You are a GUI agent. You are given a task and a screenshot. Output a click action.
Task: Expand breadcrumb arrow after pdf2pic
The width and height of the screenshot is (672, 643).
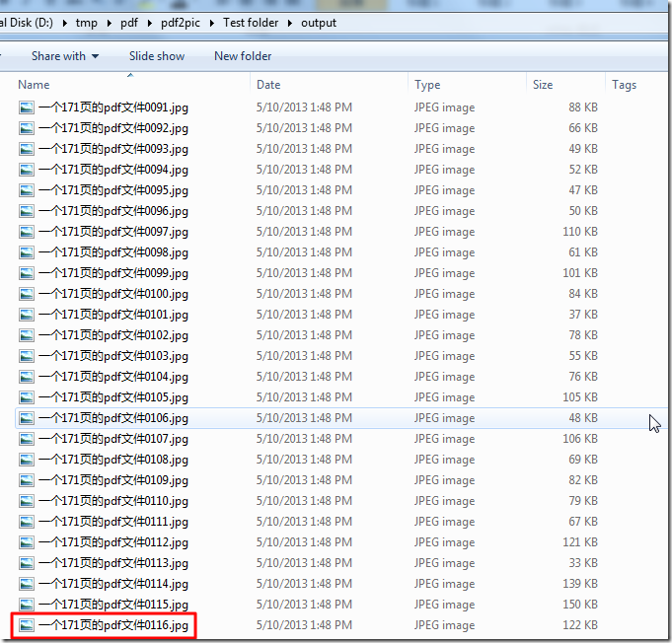[x=212, y=23]
